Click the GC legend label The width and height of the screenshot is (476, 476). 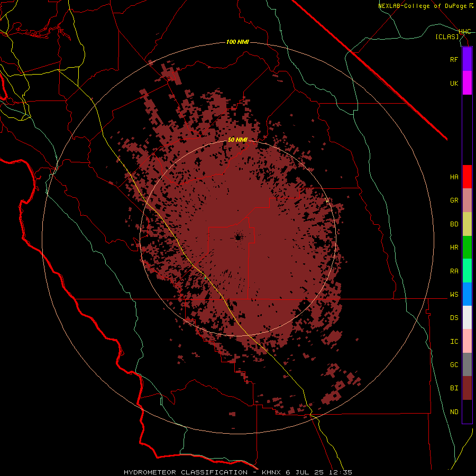pyautogui.click(x=454, y=365)
